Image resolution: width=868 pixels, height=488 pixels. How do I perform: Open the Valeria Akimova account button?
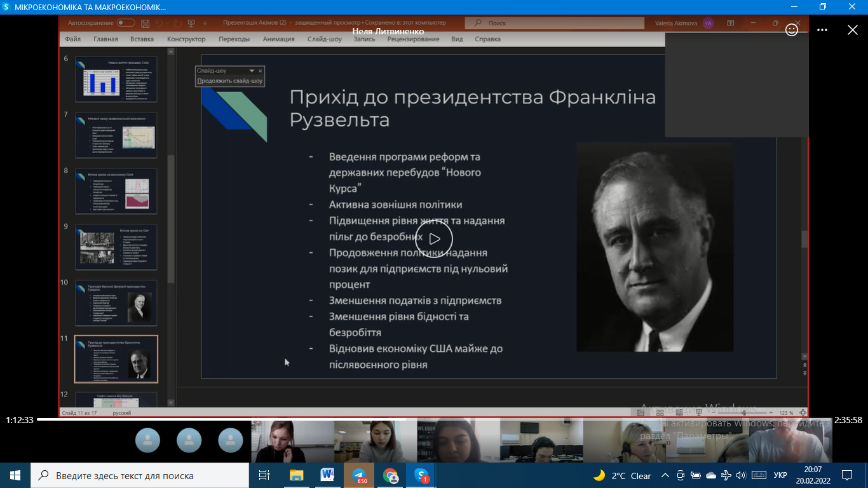[x=684, y=23]
